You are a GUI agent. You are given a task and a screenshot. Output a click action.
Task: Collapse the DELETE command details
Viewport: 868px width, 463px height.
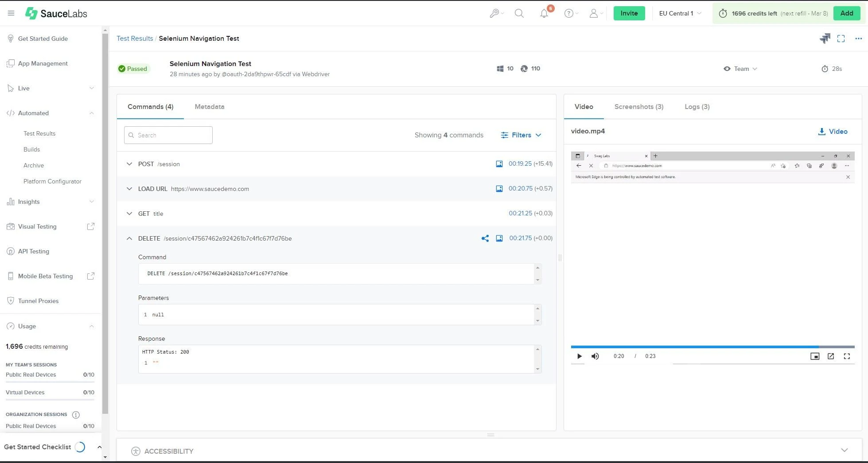pos(129,238)
